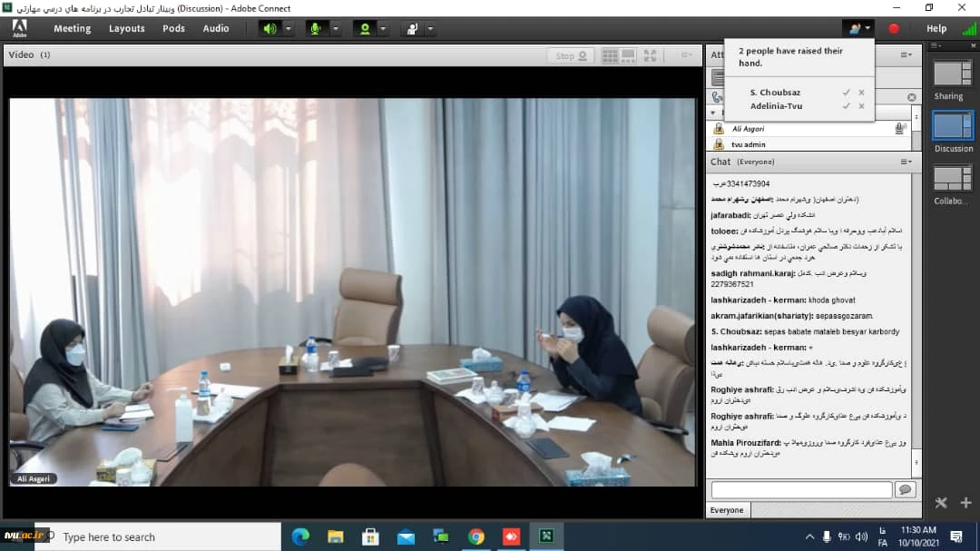Switch Video pod to grid view
Screen dimensions: 980x551
point(610,55)
